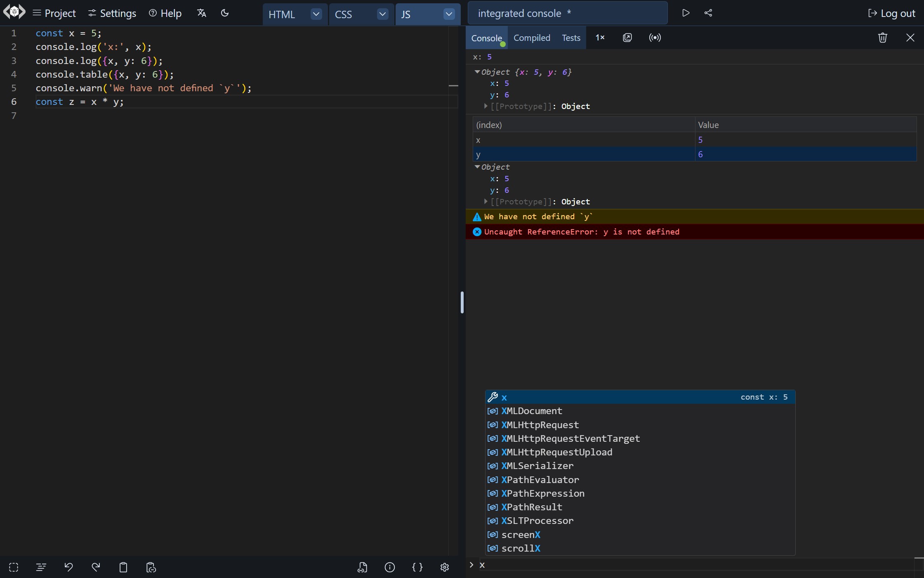Toggle focus mode icon in bottom toolbar
Viewport: 924px width, 578px height.
click(14, 567)
